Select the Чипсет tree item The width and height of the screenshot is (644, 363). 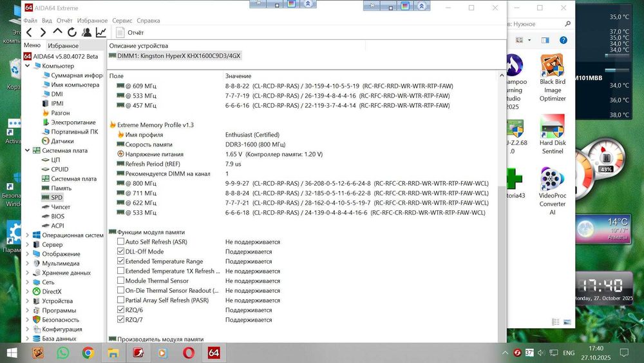point(56,207)
